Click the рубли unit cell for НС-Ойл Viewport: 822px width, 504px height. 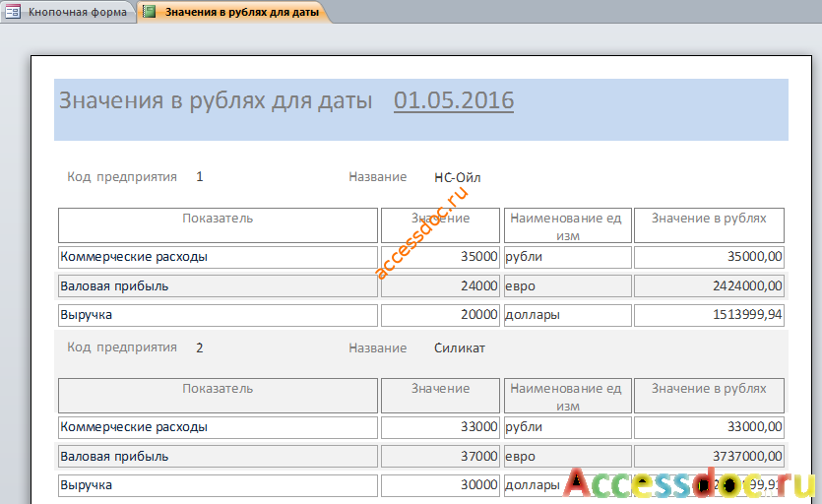568,257
